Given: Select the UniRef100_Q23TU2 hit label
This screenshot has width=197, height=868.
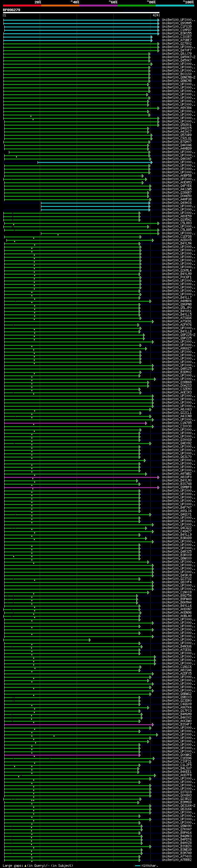Looking at the screenshot, I should [177, 579].
